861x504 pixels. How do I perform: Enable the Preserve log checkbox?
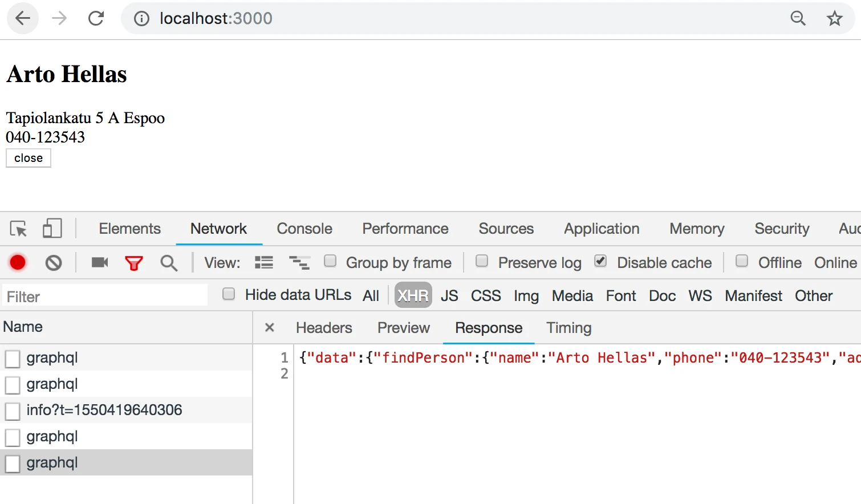click(482, 261)
